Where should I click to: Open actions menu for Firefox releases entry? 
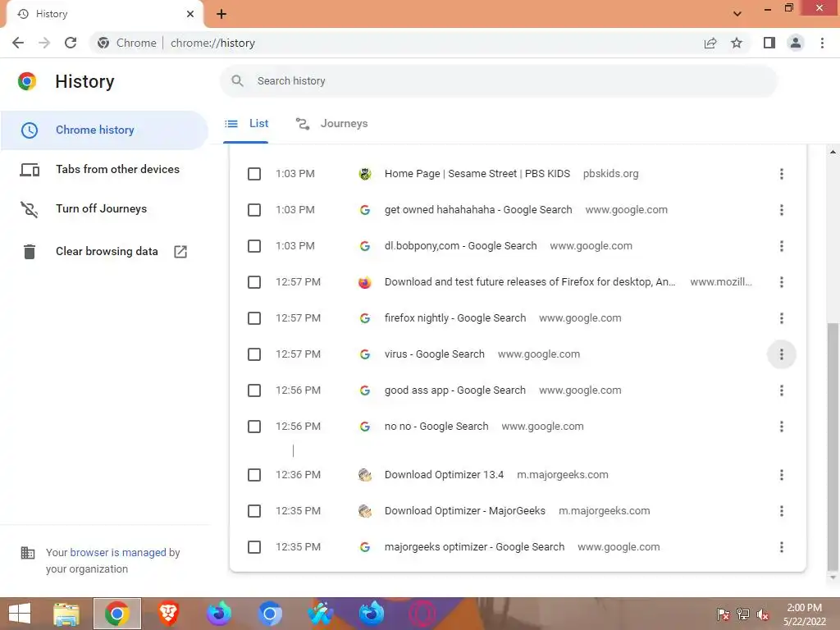(782, 282)
